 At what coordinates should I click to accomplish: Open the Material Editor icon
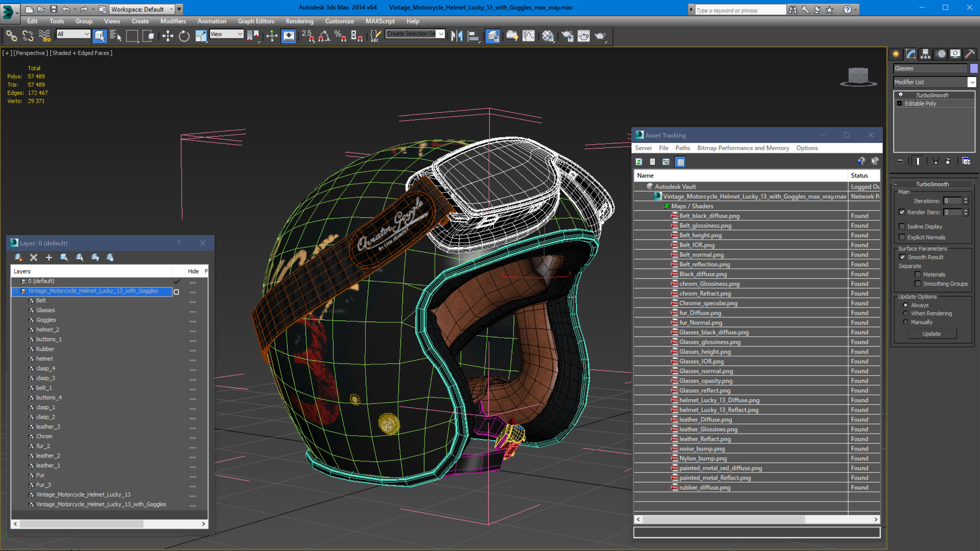pyautogui.click(x=548, y=36)
